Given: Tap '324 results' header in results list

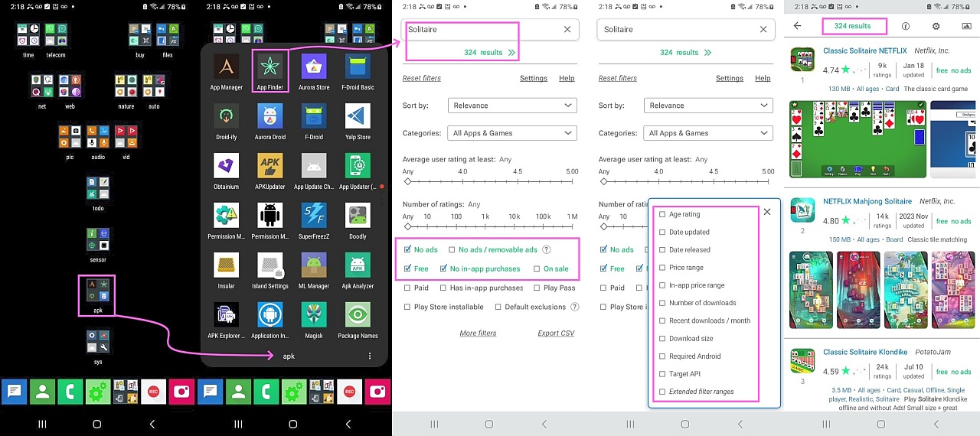Looking at the screenshot, I should 852,26.
